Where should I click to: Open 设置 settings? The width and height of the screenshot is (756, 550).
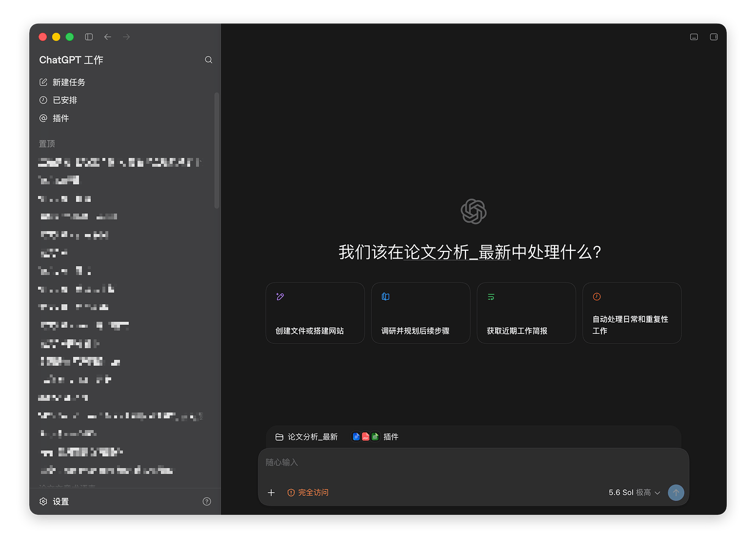pos(54,502)
